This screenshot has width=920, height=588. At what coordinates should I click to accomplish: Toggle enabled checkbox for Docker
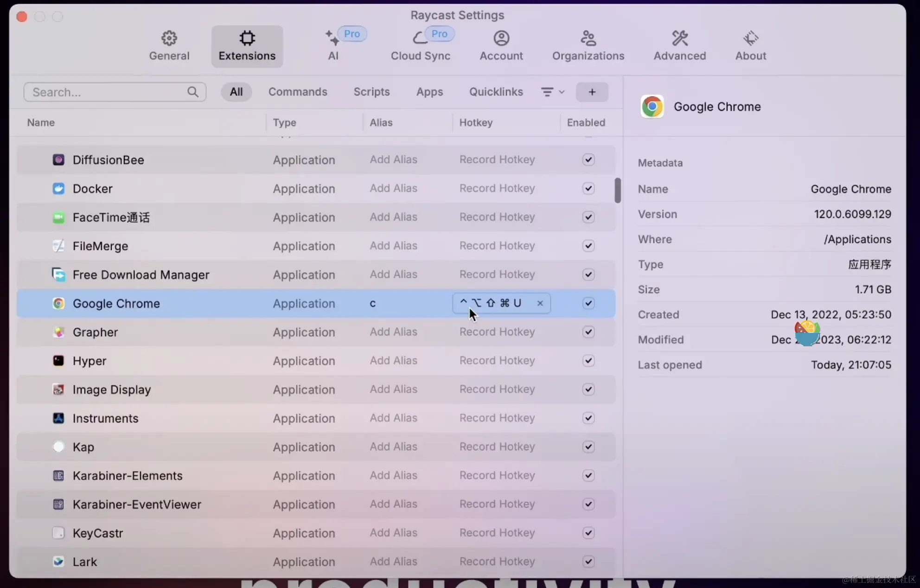point(588,188)
